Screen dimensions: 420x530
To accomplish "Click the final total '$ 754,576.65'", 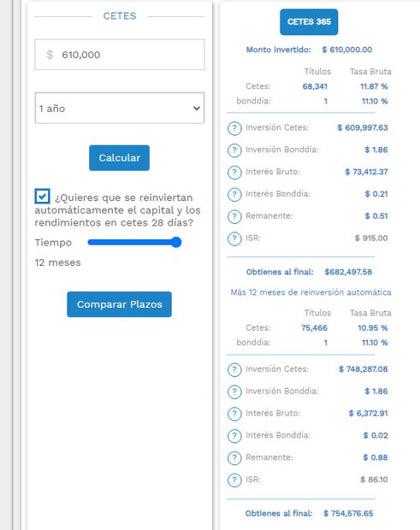I will [348, 514].
